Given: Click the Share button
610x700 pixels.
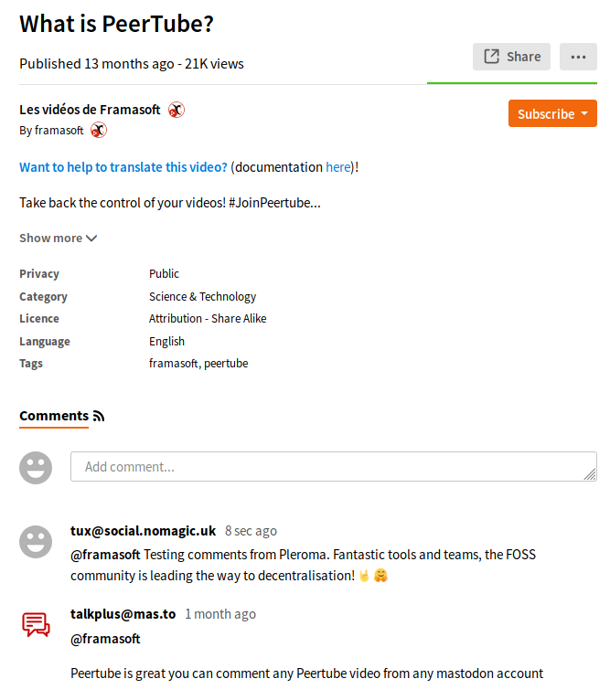Looking at the screenshot, I should point(511,57).
